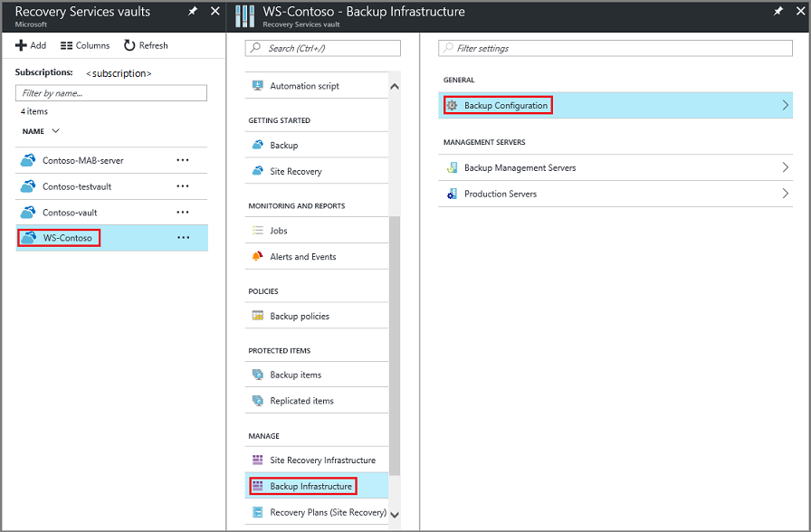This screenshot has width=811, height=532.
Task: Expand the Production Servers entry
Action: 786,193
